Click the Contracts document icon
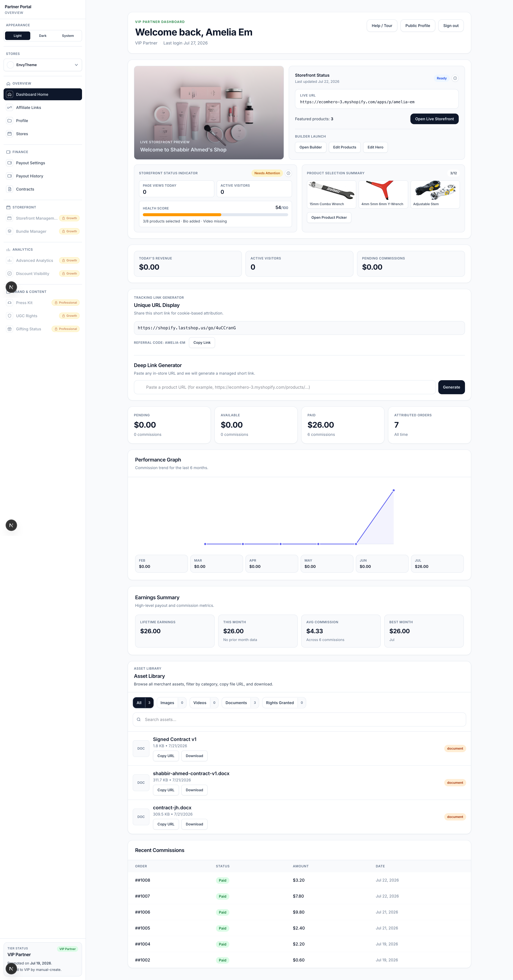The image size is (513, 980). (10, 189)
